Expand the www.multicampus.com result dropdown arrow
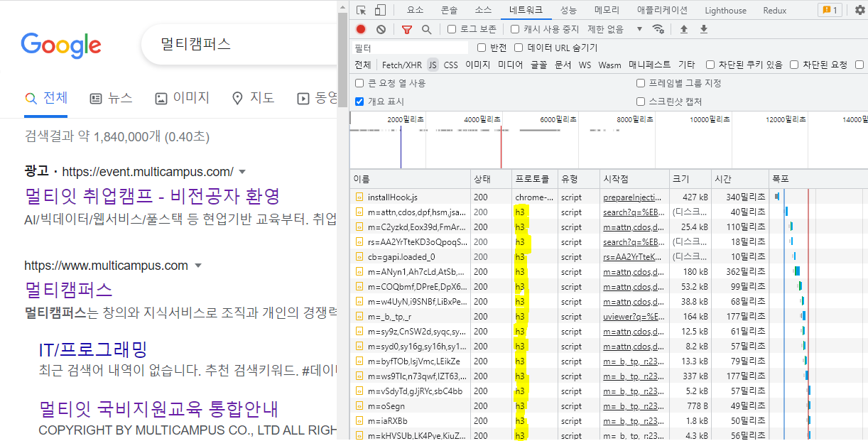 click(198, 266)
